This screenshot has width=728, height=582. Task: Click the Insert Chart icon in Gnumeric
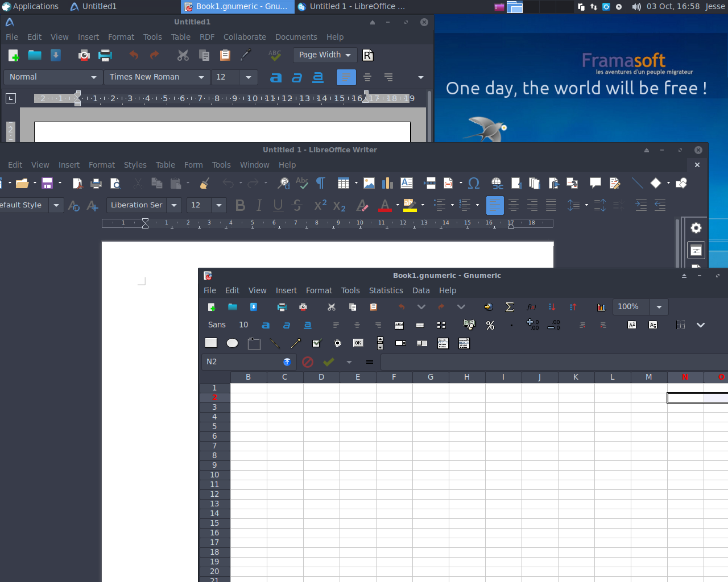[601, 307]
